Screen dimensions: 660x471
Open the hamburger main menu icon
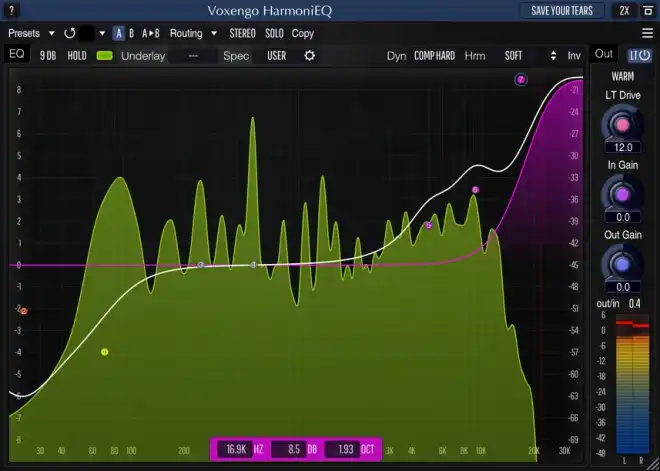[647, 33]
